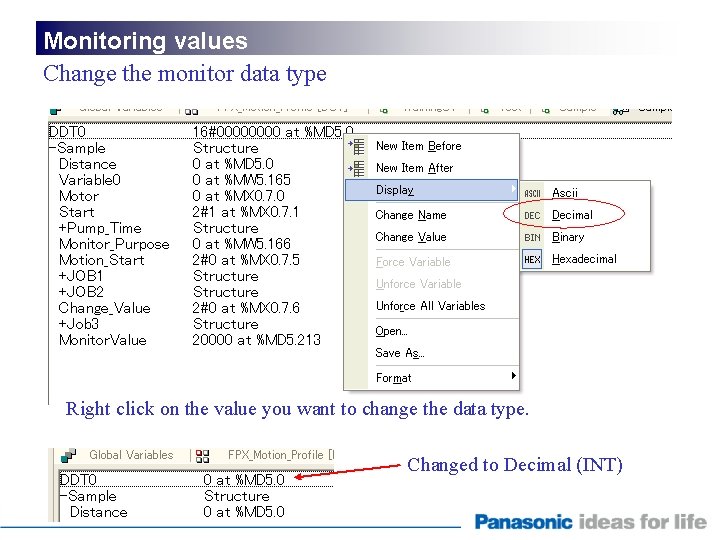Expand the +Job3 structure
720x540 pixels.
[62, 324]
